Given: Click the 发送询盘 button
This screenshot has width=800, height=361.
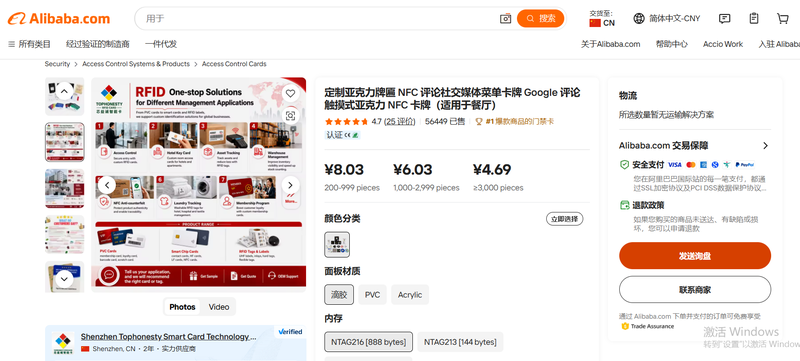Looking at the screenshot, I should [695, 256].
